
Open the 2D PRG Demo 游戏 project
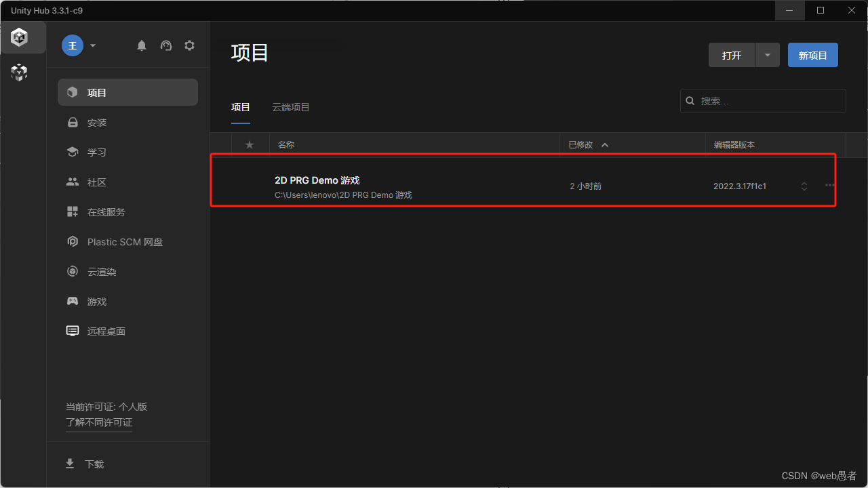point(317,180)
